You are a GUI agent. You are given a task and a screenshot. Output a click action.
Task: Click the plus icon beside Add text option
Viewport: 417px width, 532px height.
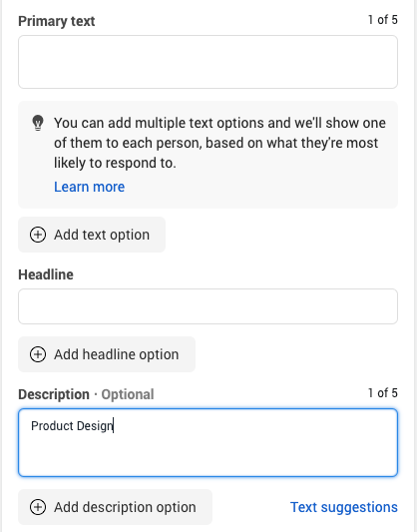[38, 235]
